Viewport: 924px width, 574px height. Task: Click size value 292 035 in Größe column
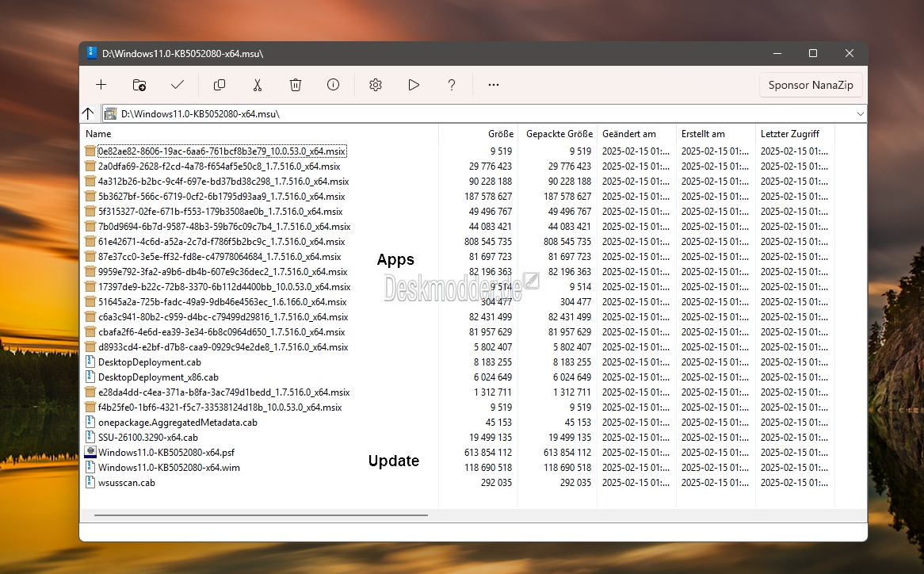(496, 482)
